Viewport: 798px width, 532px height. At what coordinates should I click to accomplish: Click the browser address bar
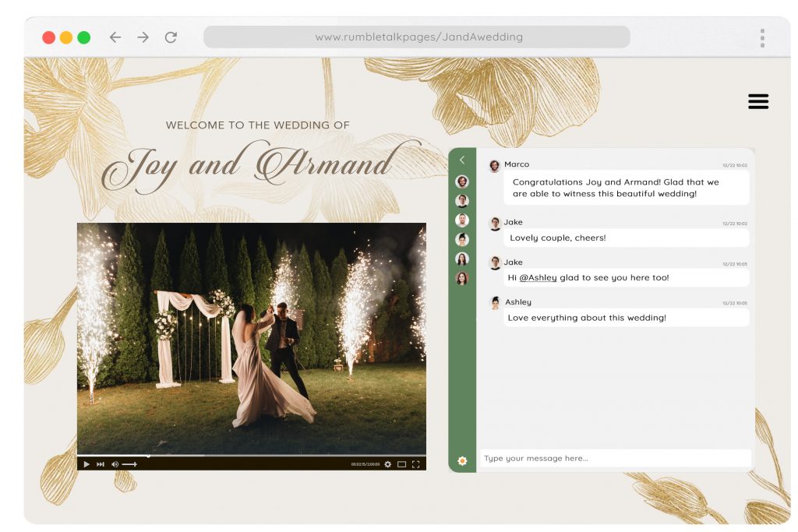point(417,37)
